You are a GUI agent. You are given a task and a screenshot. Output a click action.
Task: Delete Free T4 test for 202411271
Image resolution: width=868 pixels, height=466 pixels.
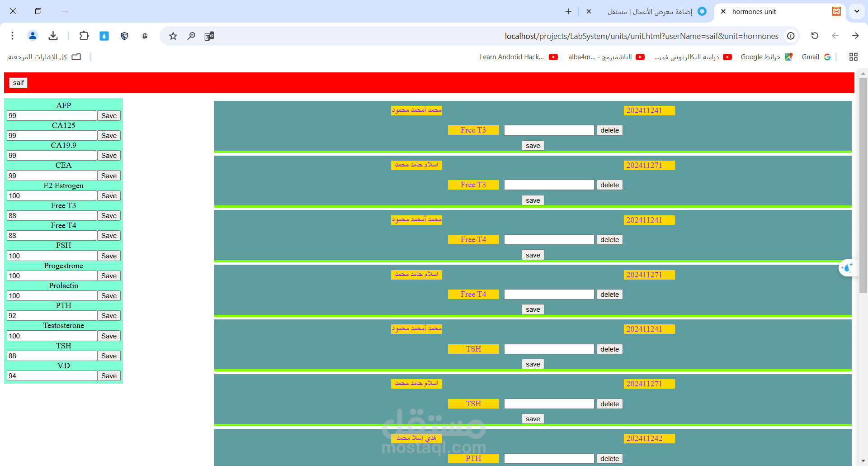coord(610,295)
